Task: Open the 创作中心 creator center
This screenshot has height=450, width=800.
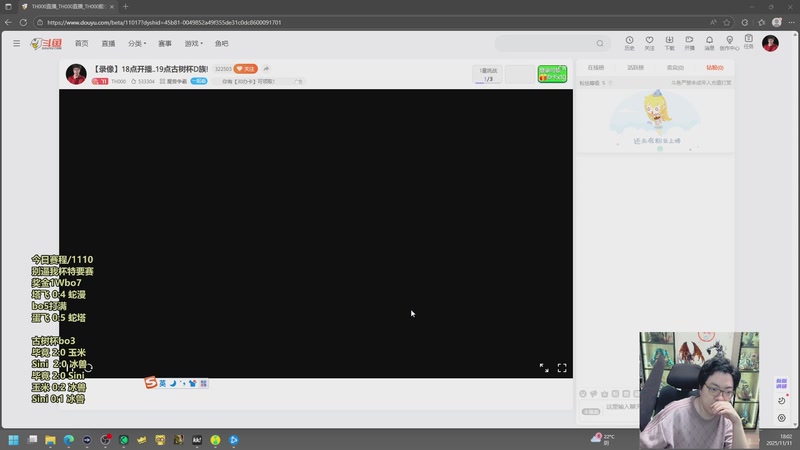Action: (730, 43)
